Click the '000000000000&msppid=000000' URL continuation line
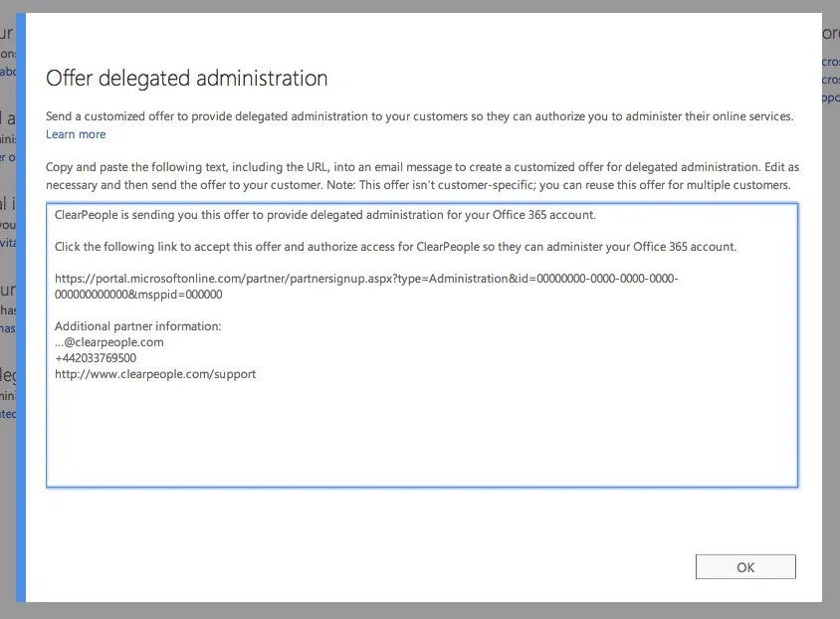 click(138, 295)
